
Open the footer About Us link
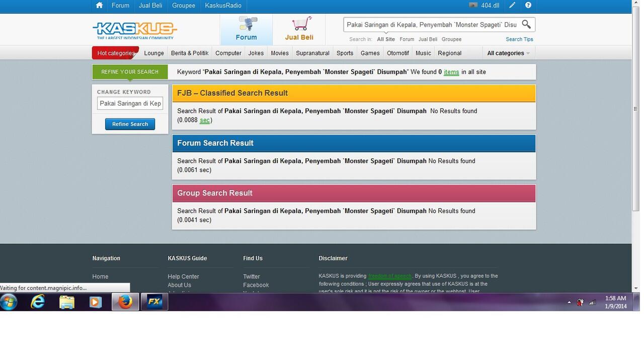click(x=179, y=285)
